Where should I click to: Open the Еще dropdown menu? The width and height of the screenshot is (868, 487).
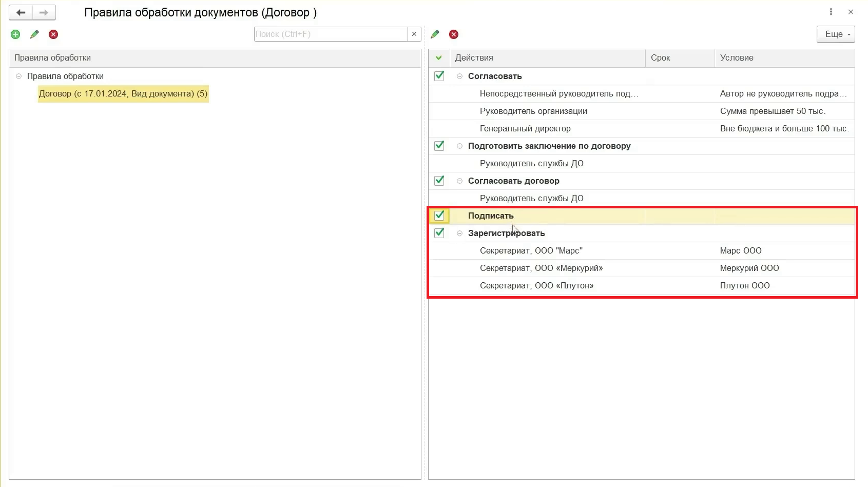(x=836, y=34)
